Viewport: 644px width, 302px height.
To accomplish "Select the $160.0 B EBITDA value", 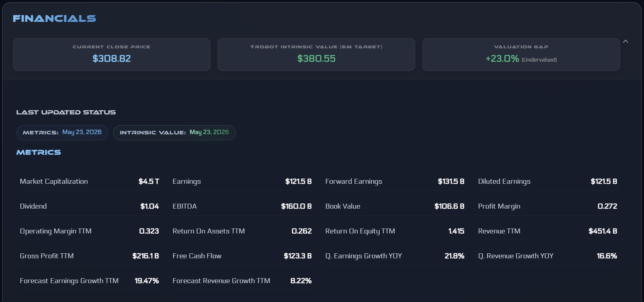I will 296,206.
